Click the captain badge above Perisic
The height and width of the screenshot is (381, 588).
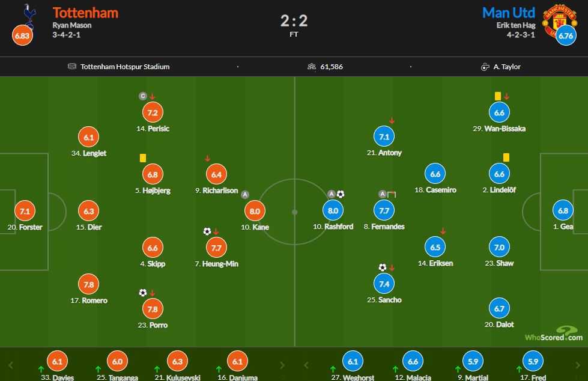coord(142,96)
